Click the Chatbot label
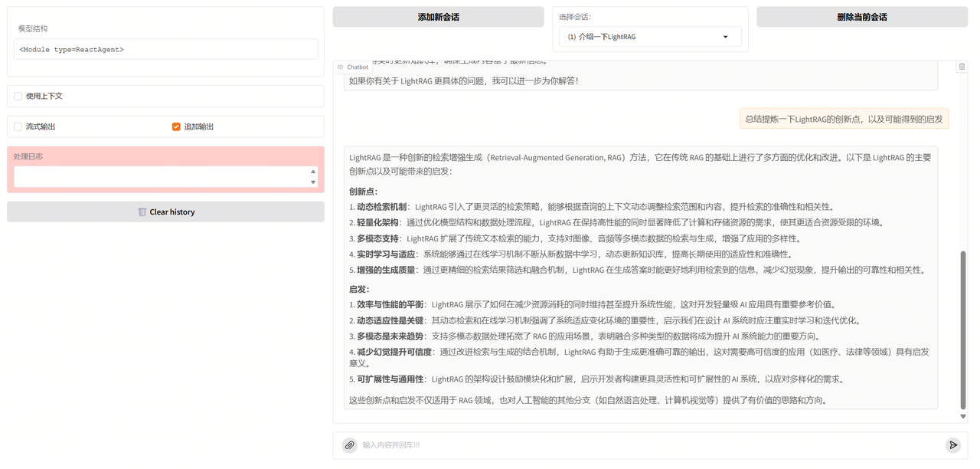 (353, 67)
